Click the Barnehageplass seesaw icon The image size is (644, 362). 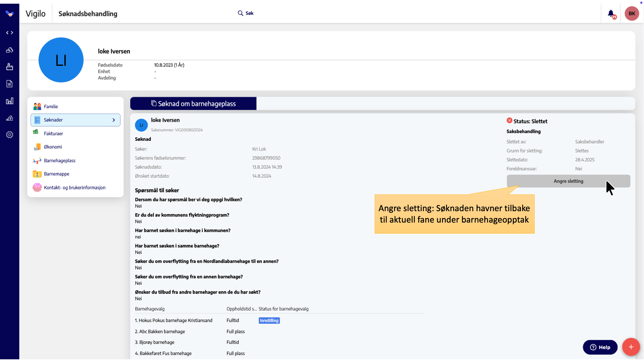37,161
